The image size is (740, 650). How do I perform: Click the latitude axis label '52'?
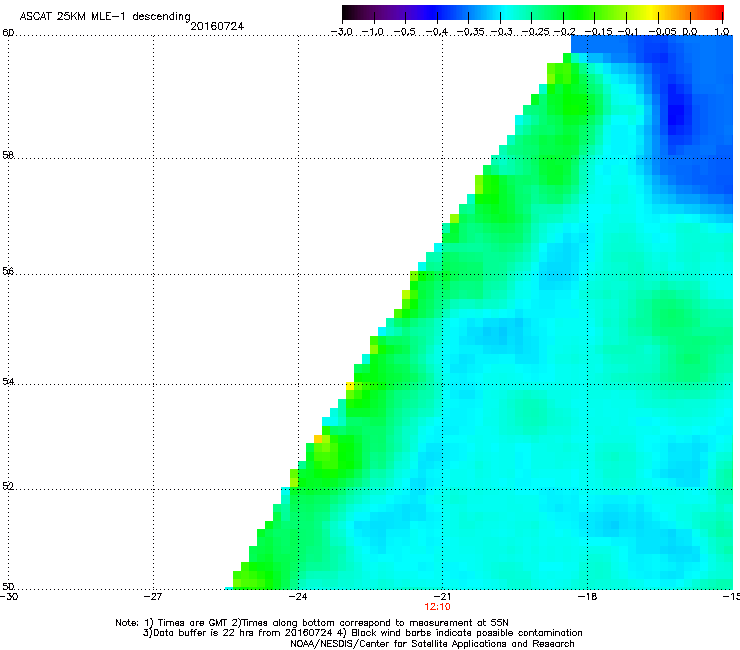8,486
